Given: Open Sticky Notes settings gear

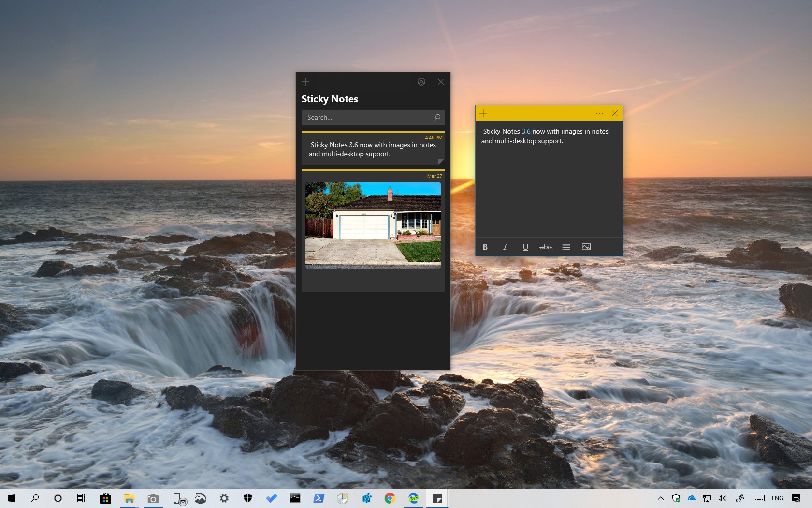Looking at the screenshot, I should click(421, 82).
